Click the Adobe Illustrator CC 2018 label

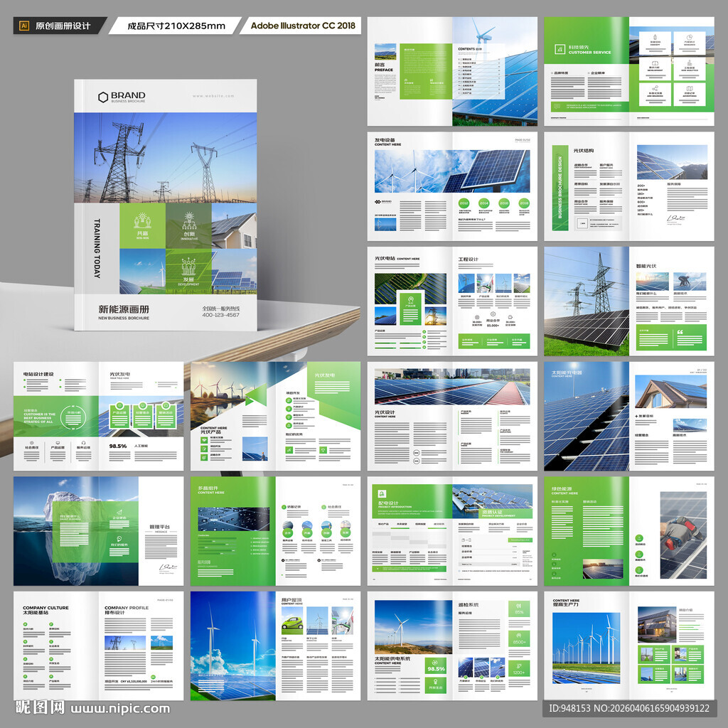point(303,26)
